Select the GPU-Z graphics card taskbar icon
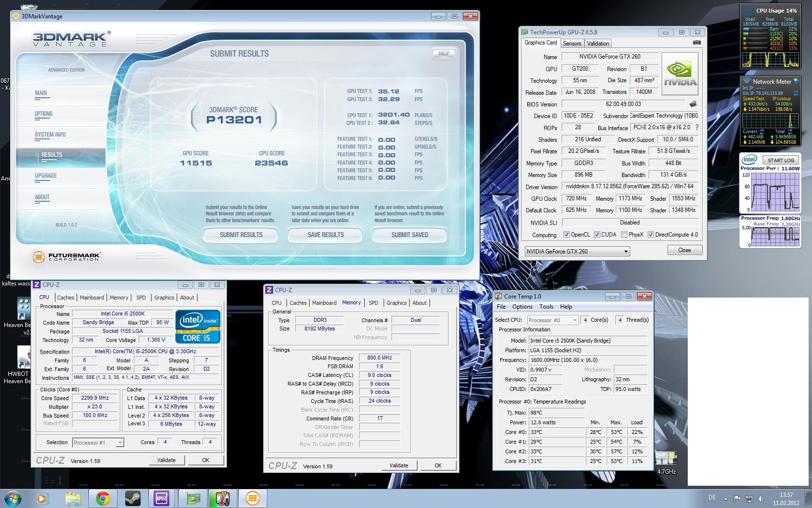 pos(192,498)
